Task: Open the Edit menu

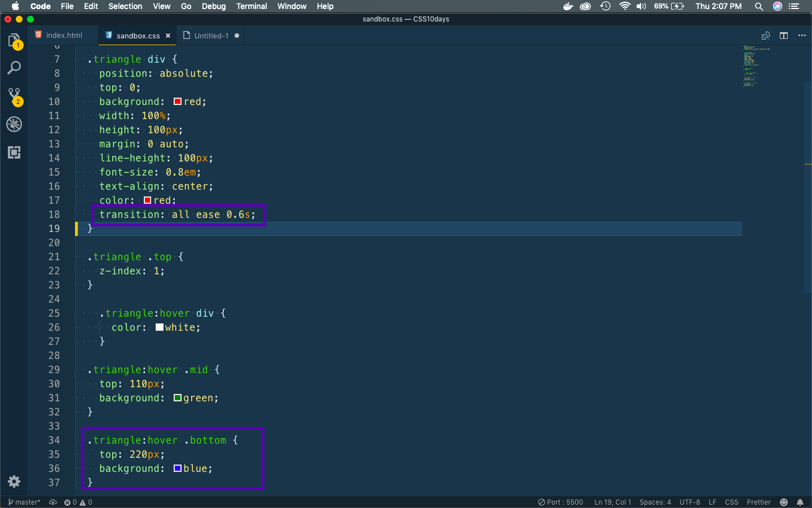Action: coord(91,6)
